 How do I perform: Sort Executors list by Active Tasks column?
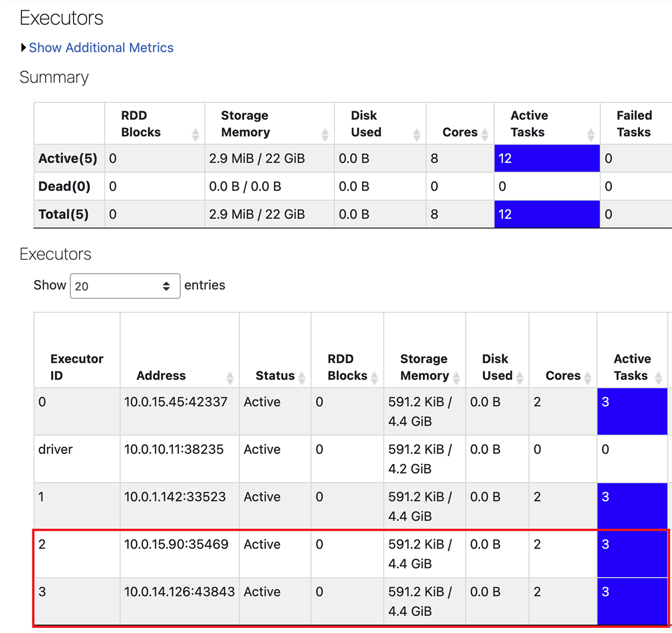pos(658,378)
